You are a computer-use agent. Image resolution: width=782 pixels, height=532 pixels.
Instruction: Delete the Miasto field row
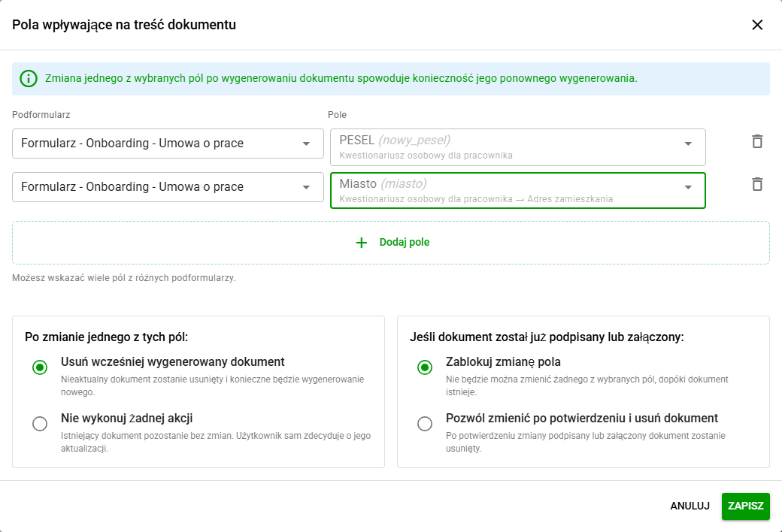[x=757, y=185]
